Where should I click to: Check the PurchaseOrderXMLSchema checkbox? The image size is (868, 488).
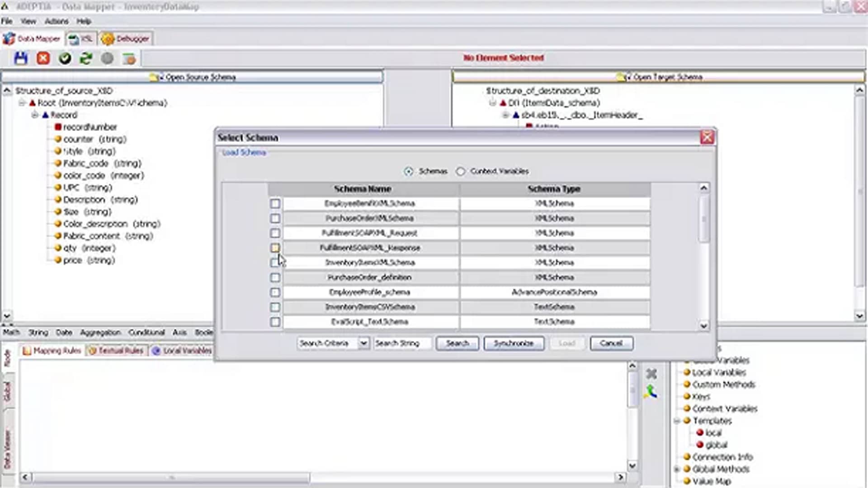pos(275,219)
